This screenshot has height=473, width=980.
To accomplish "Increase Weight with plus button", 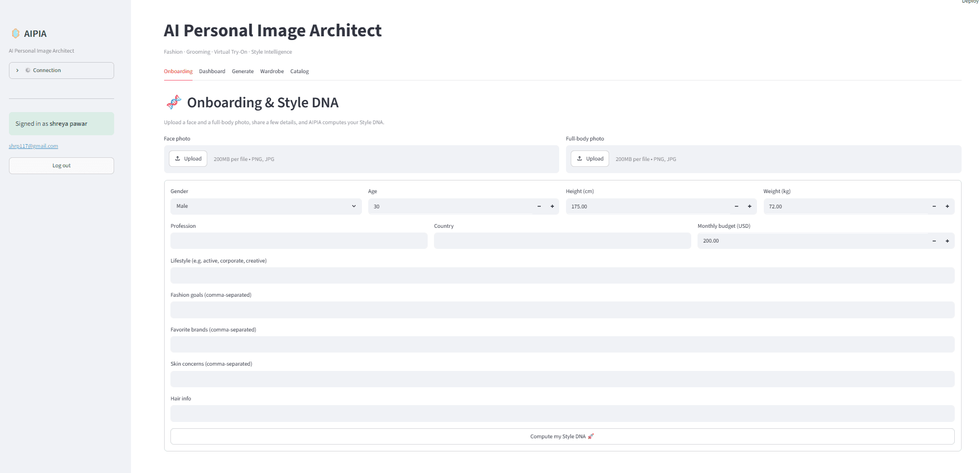I will 947,206.
